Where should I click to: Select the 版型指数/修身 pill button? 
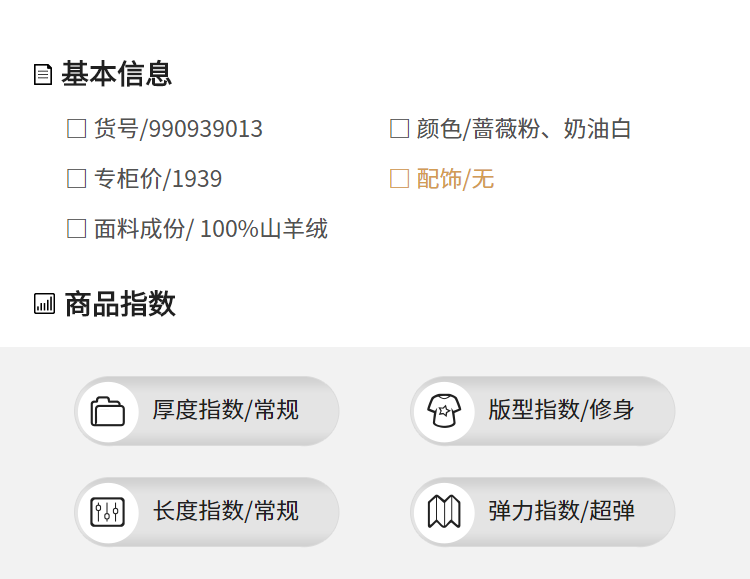(543, 411)
